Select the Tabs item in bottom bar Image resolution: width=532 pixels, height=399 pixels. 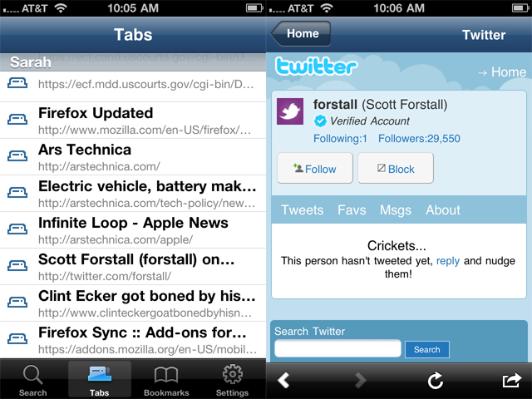pos(100,379)
